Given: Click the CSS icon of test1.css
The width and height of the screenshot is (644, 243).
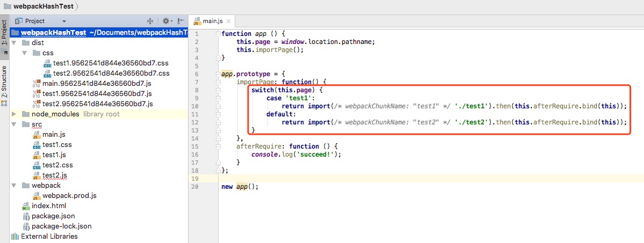Looking at the screenshot, I should [x=37, y=145].
